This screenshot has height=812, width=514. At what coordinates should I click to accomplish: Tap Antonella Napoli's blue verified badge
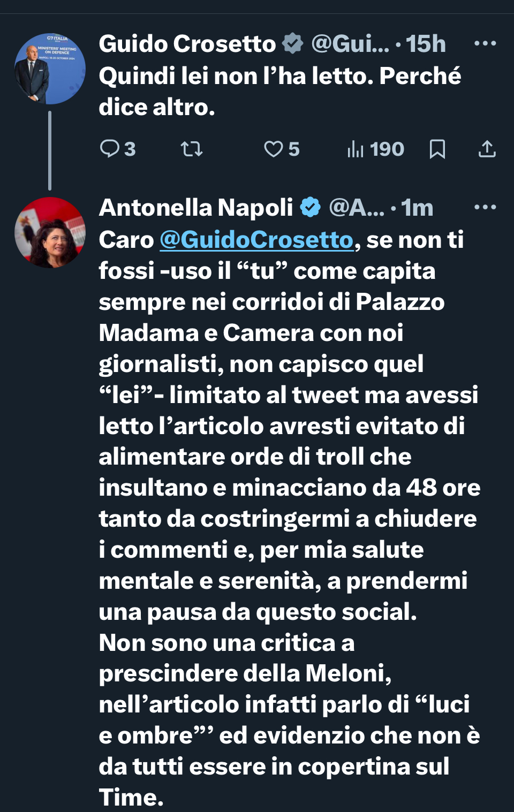(x=310, y=208)
